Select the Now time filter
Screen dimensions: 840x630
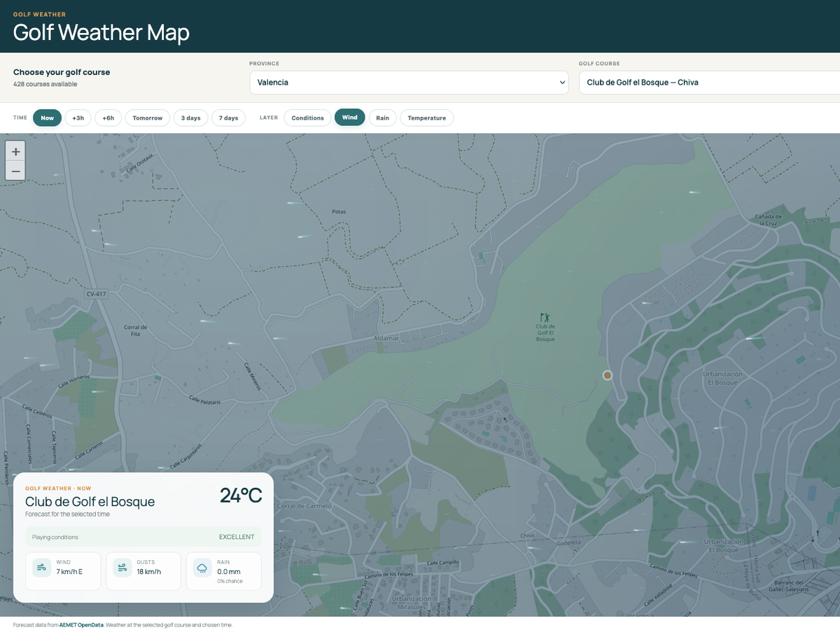click(48, 118)
